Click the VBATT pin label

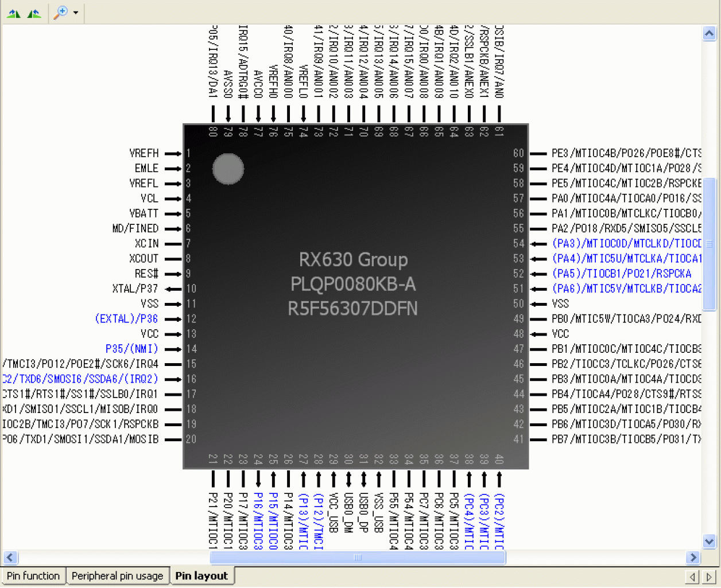pyautogui.click(x=144, y=213)
